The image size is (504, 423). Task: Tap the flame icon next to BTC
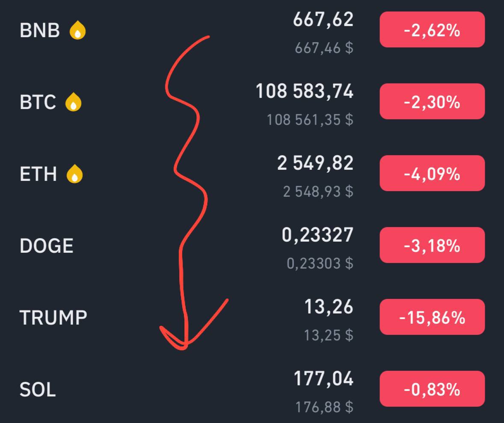73,102
